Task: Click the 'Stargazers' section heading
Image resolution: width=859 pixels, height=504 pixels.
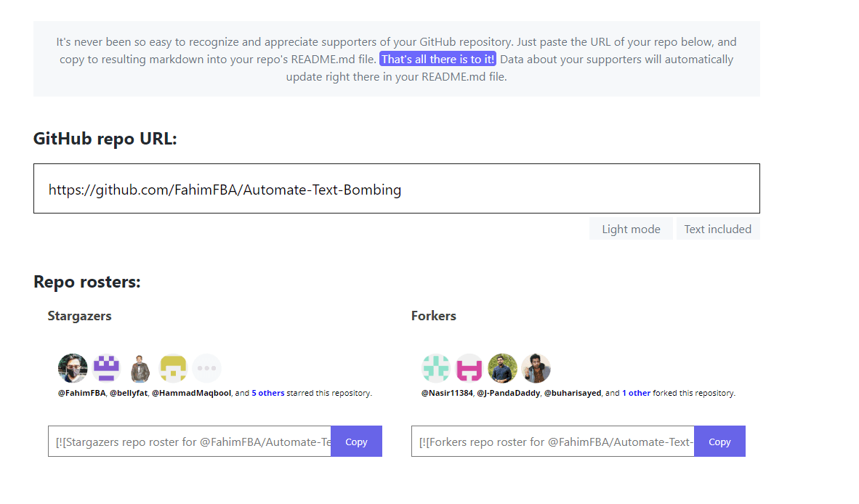Action: click(79, 317)
